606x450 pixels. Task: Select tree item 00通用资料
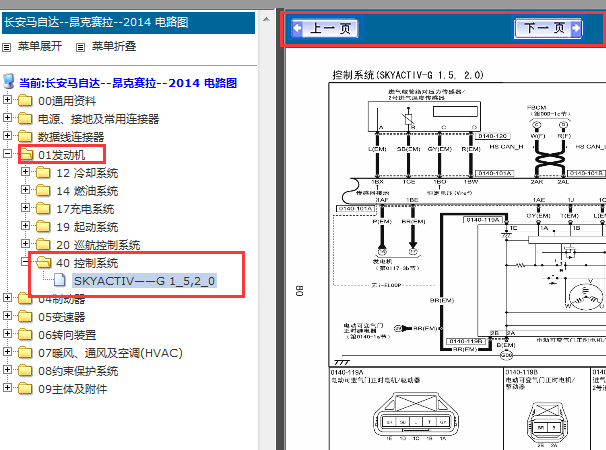[67, 101]
